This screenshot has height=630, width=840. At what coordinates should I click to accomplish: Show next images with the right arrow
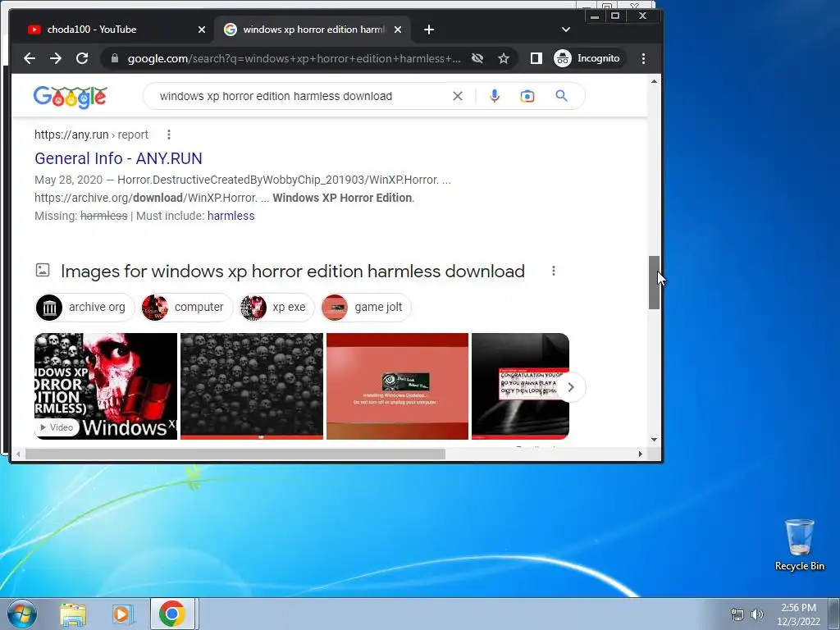pos(571,387)
